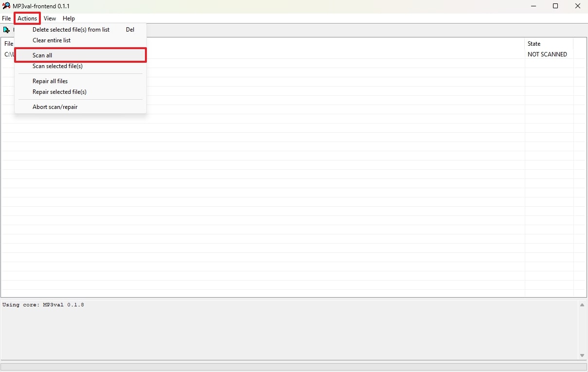
Task: Choose Scan selected file(s)
Action: (57, 66)
